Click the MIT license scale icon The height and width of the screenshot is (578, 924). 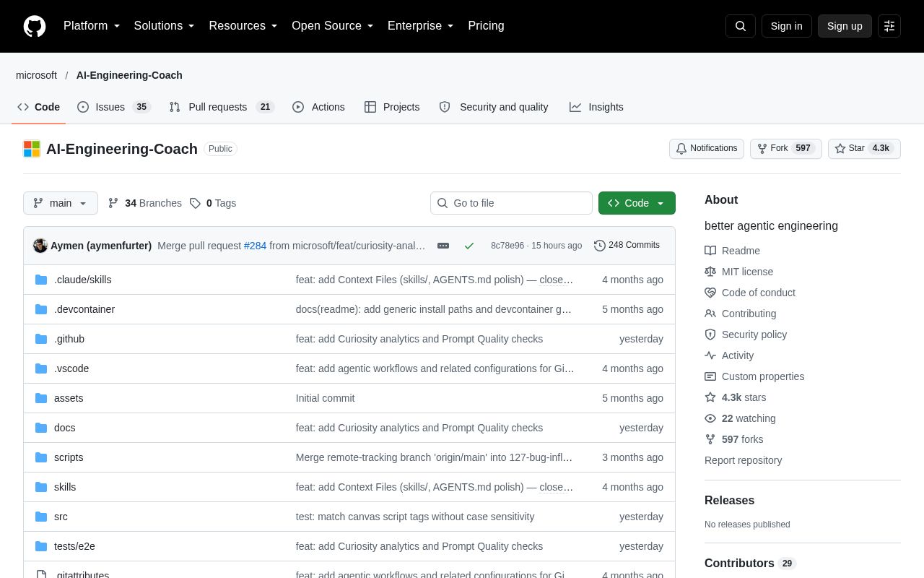point(710,272)
